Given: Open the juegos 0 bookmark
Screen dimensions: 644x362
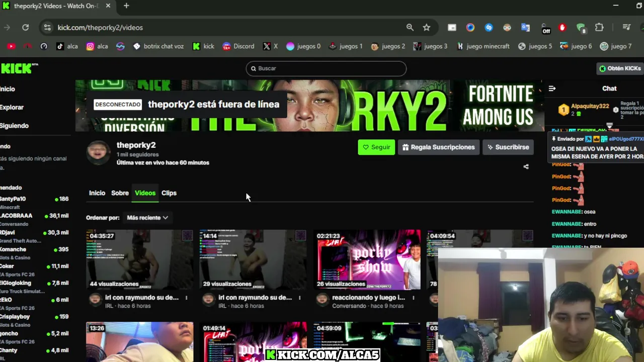Looking at the screenshot, I should pos(303,46).
